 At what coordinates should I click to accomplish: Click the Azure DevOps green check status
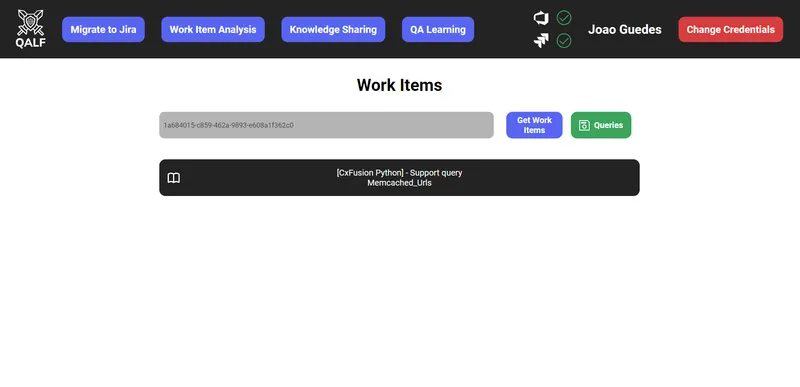[564, 18]
